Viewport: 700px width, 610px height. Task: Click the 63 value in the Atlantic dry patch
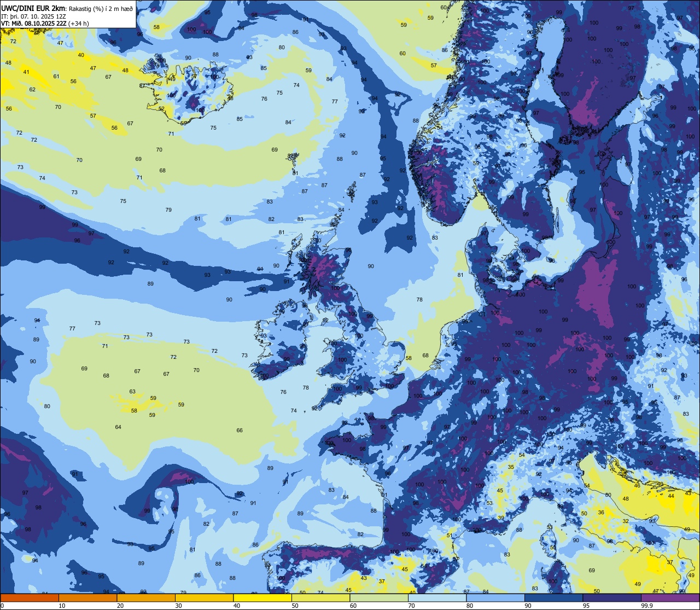click(132, 391)
